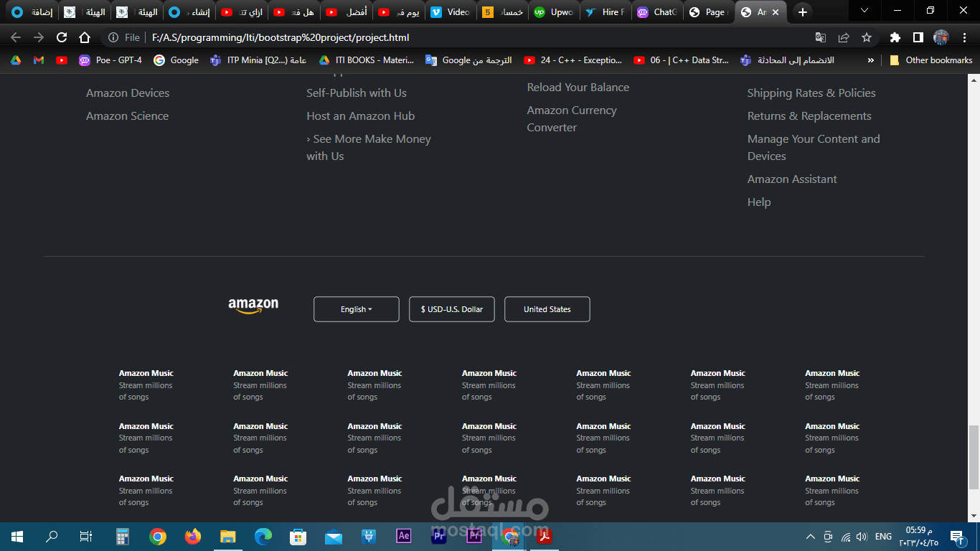
Task: Click See More Make Money with Us
Action: [x=369, y=148]
